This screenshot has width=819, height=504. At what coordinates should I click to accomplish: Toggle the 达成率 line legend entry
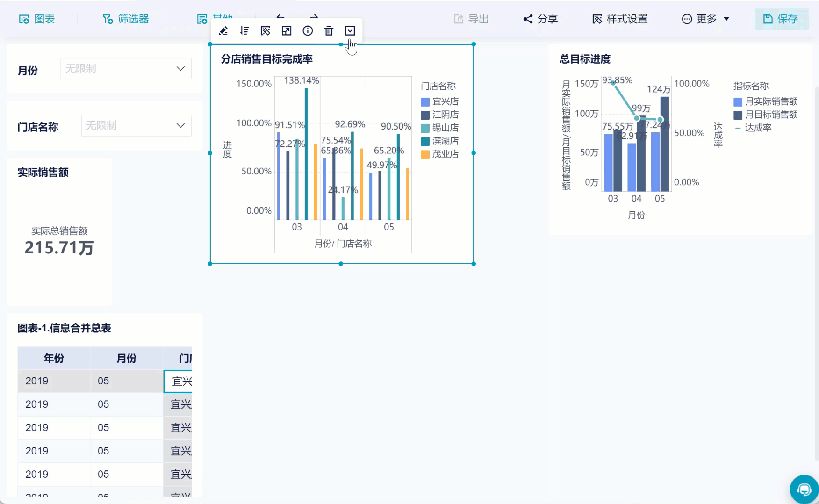(x=753, y=128)
